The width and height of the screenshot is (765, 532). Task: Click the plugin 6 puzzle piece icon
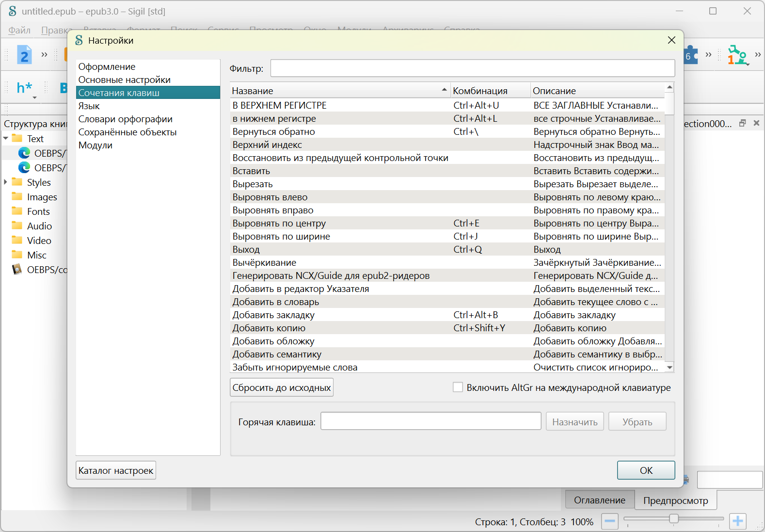[x=690, y=56]
